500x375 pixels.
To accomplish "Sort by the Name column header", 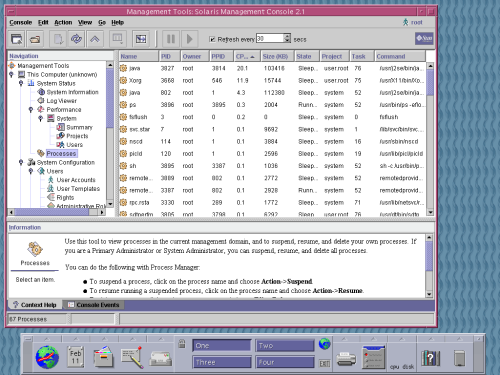I will 139,56.
